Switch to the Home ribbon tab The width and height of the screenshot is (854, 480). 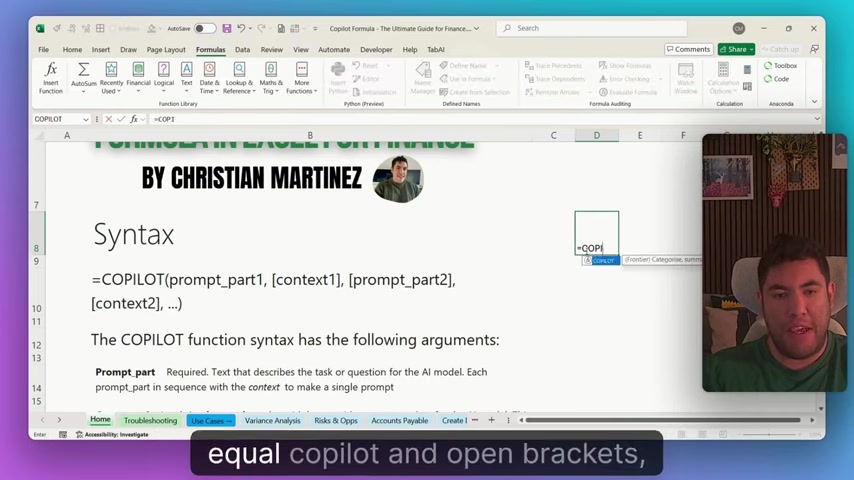(x=72, y=50)
